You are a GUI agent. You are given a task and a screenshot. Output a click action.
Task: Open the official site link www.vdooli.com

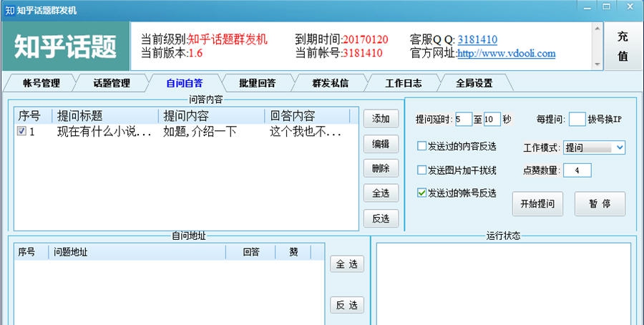(507, 54)
